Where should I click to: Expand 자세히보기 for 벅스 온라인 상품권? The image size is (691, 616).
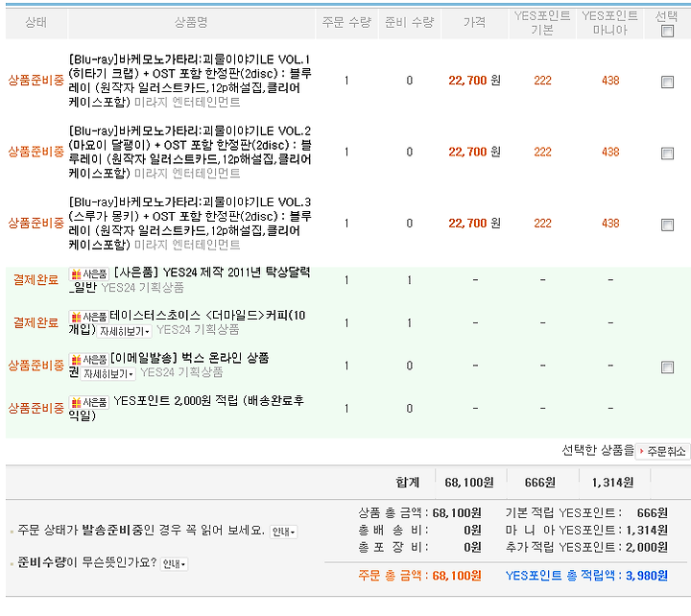coord(107,374)
